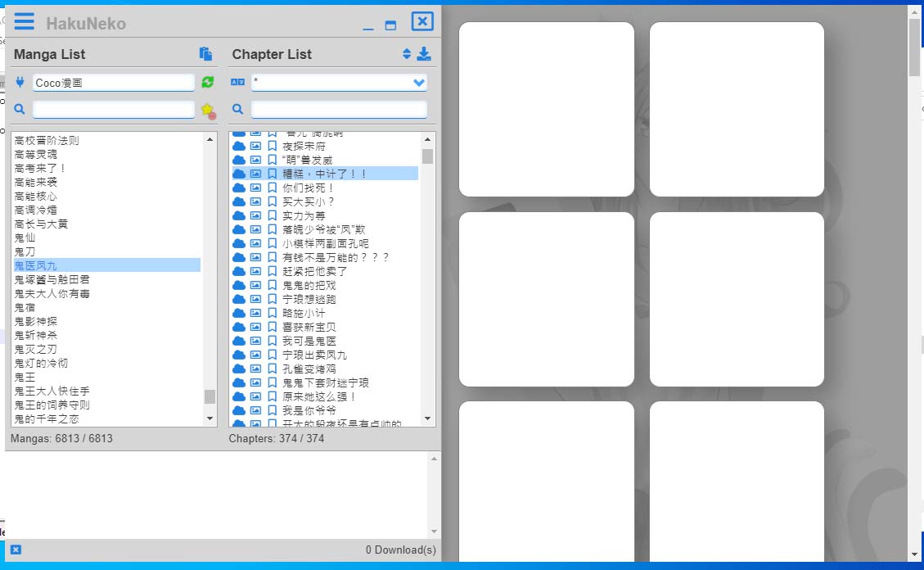924x570 pixels.
Task: Click the connector plug icon
Action: (20, 82)
